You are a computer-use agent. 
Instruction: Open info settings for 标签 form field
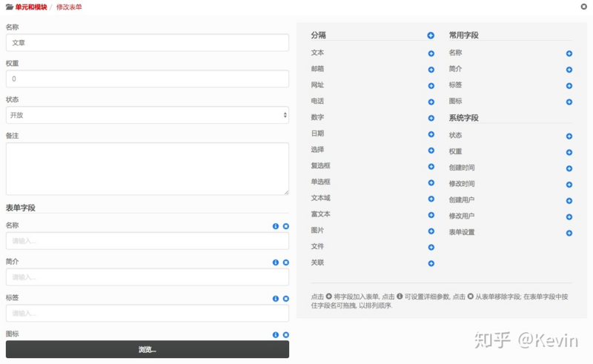tap(276, 299)
